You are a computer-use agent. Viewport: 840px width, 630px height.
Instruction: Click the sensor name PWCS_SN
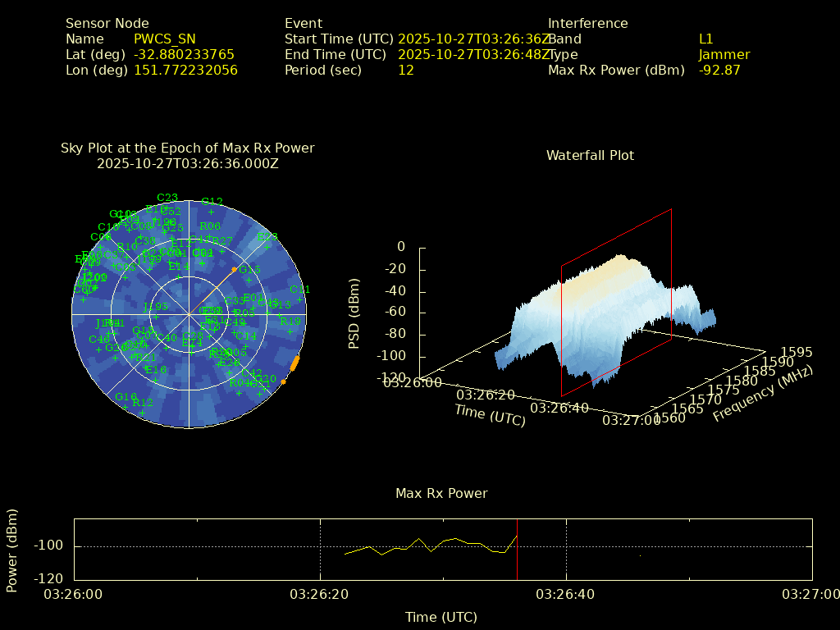pos(165,39)
